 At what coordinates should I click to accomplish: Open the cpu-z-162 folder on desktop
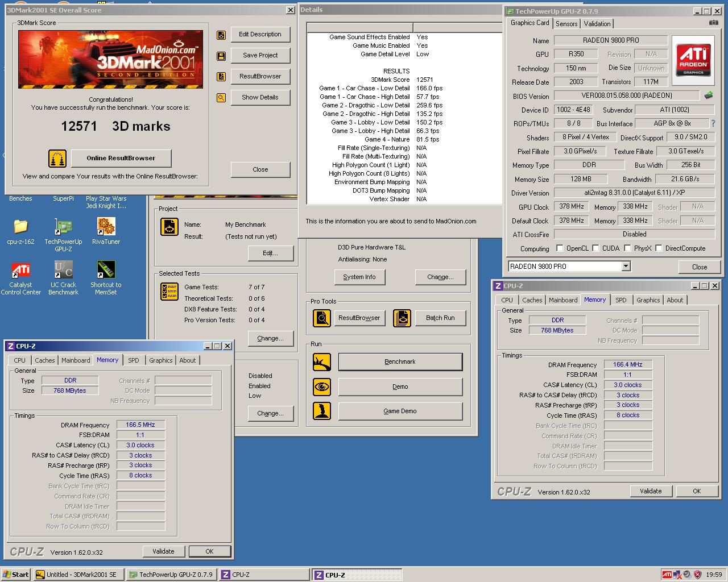21,227
